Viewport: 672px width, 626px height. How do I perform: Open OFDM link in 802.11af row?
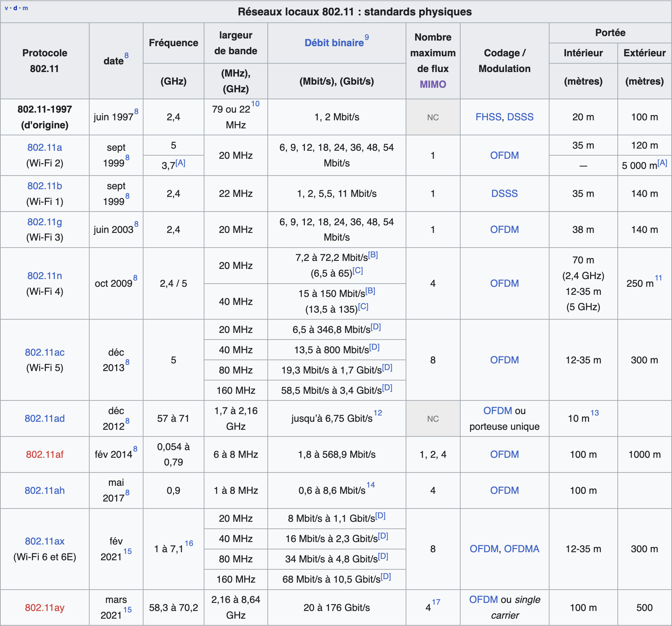[x=504, y=454]
